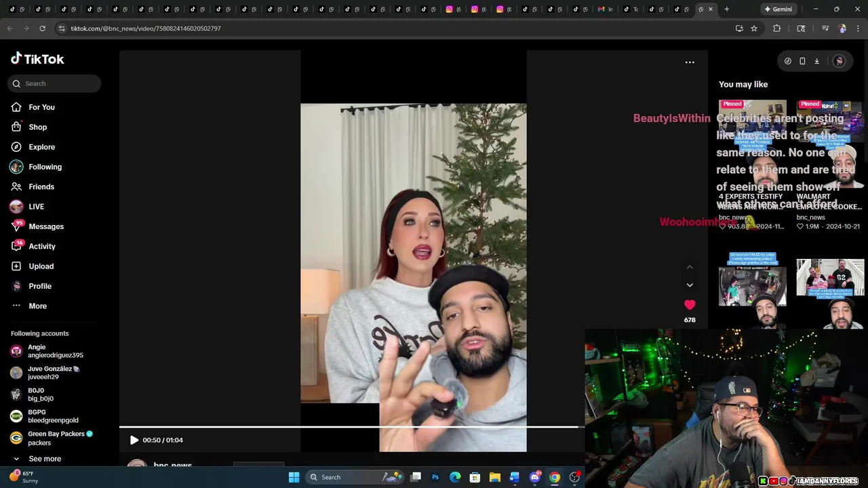Play the paused video
The height and width of the screenshot is (488, 868).
[x=134, y=440]
